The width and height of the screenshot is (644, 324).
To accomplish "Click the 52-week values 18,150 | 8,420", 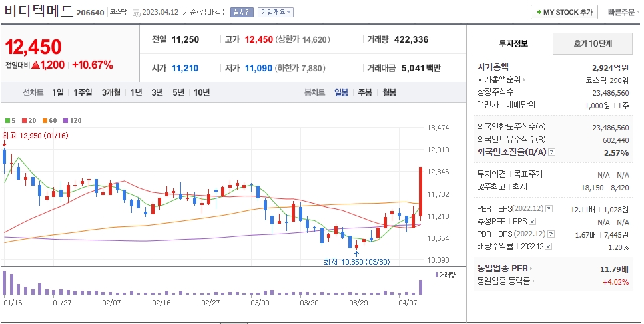I will coord(605,188).
